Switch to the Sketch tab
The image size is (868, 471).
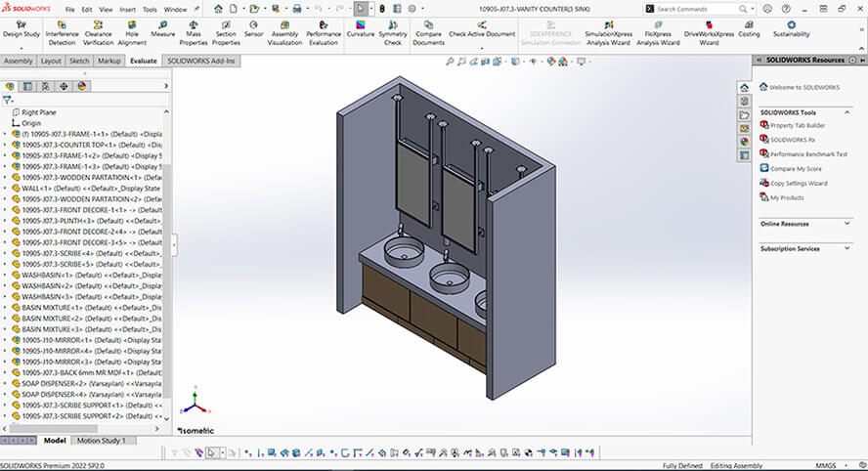79,61
